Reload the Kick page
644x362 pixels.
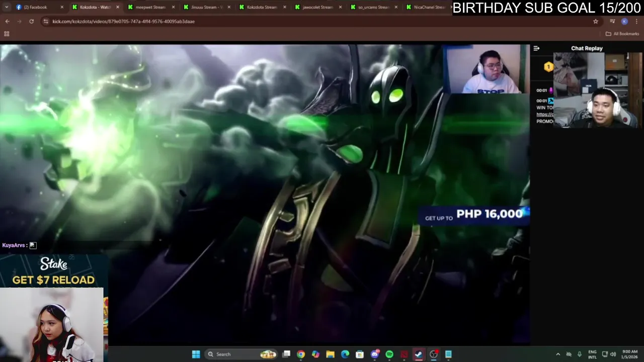[31, 21]
